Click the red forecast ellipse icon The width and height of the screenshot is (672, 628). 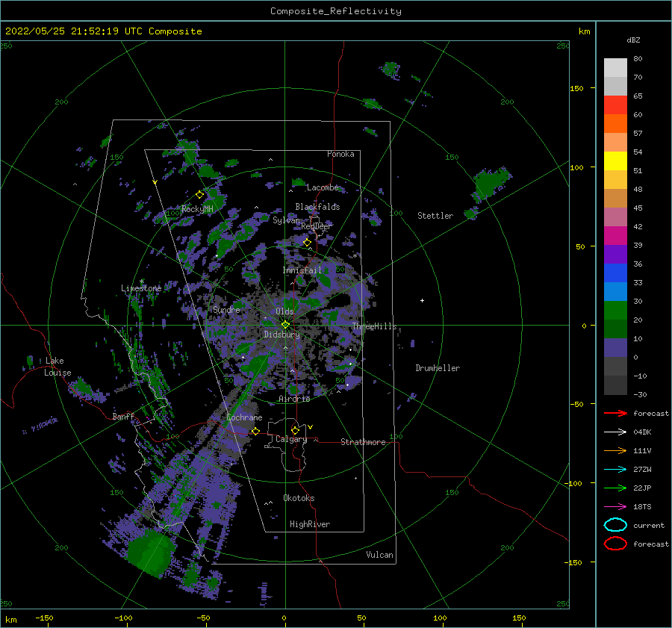615,544
